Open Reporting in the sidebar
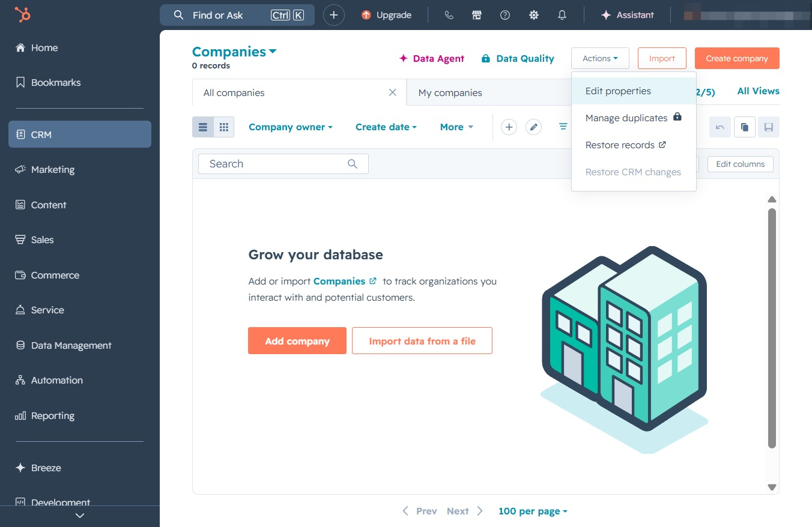 [79, 415]
